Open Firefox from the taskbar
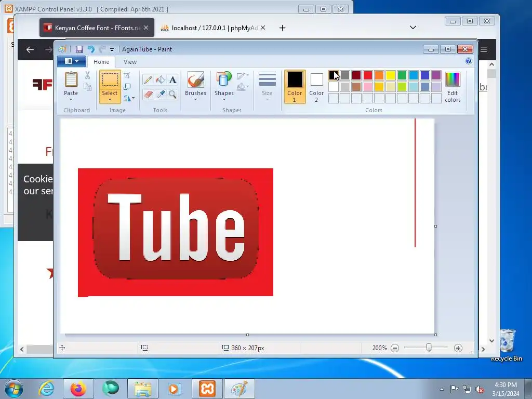 (78, 389)
